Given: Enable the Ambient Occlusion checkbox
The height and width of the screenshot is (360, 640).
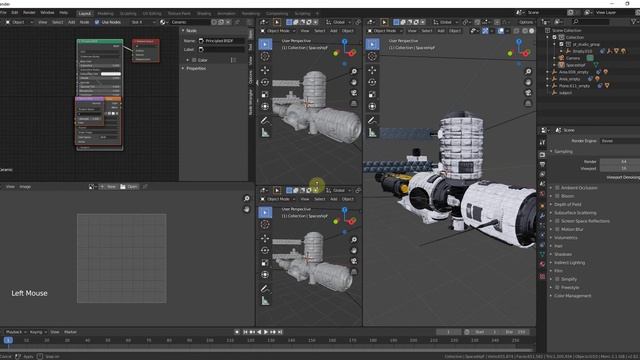Looking at the screenshot, I should pyautogui.click(x=557, y=188).
